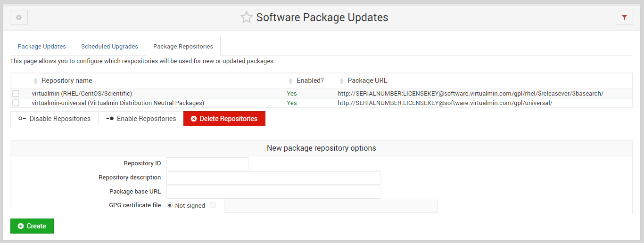644x243 pixels.
Task: Sort by Enabled? column arrows
Action: [290, 81]
